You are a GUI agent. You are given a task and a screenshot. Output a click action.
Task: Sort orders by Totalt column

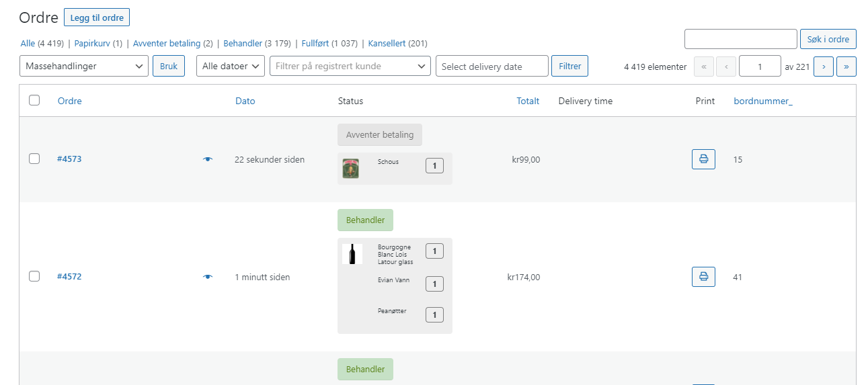pyautogui.click(x=528, y=101)
